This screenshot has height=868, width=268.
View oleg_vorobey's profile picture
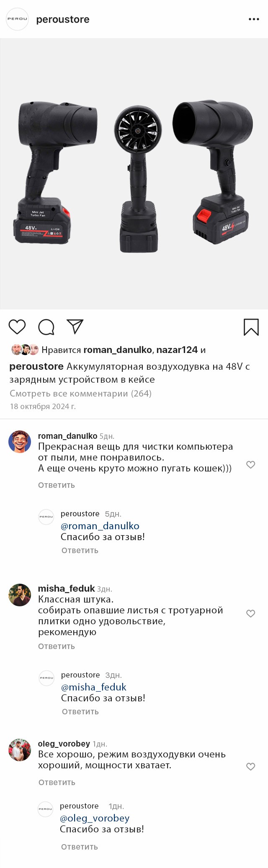tap(20, 750)
